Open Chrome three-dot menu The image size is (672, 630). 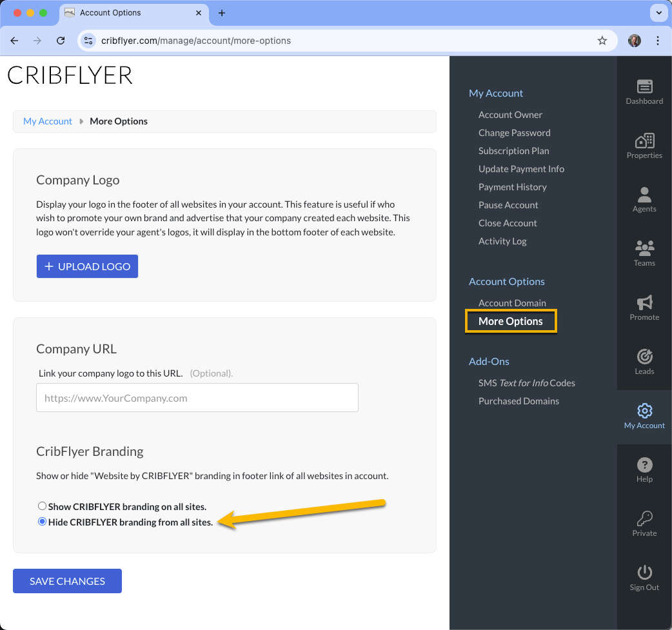657,41
